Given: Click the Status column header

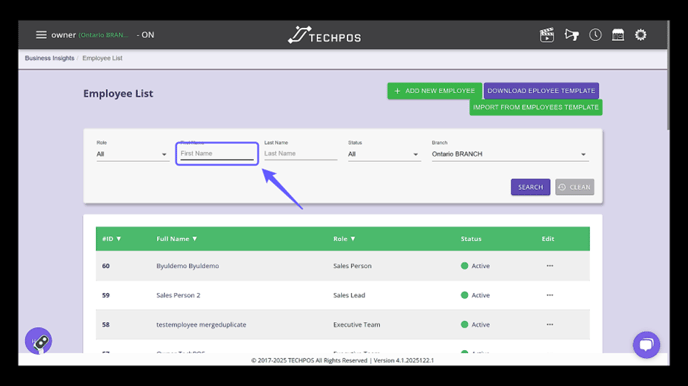Looking at the screenshot, I should (471, 239).
